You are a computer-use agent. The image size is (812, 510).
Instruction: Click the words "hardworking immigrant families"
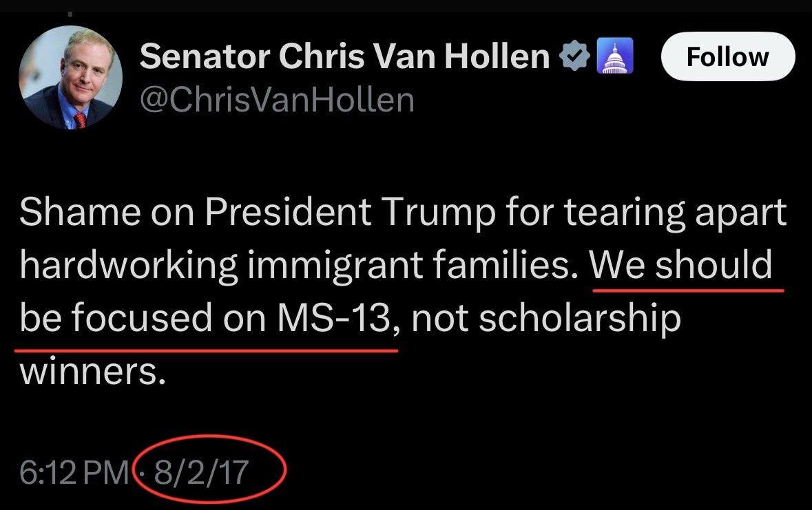click(299, 266)
